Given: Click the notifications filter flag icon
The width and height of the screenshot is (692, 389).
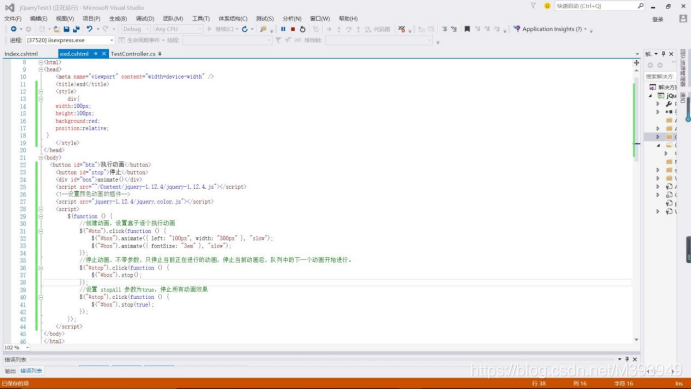Looking at the screenshot, I should click(533, 6).
